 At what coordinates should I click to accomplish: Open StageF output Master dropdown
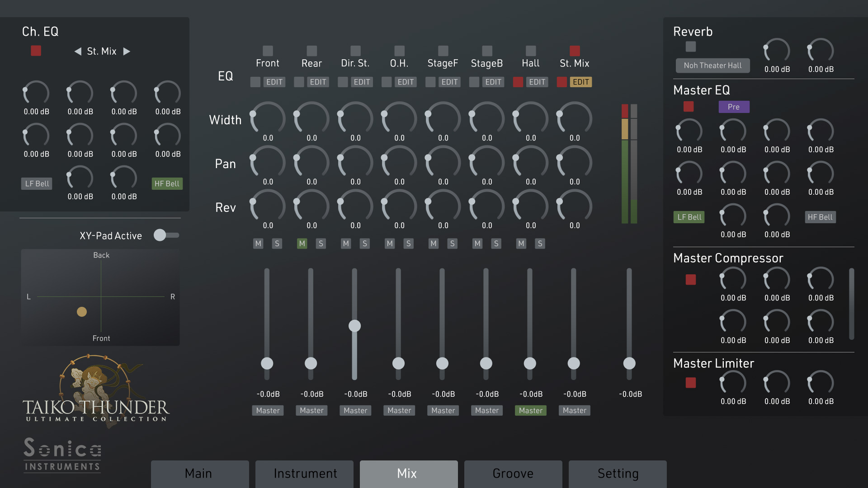point(443,410)
